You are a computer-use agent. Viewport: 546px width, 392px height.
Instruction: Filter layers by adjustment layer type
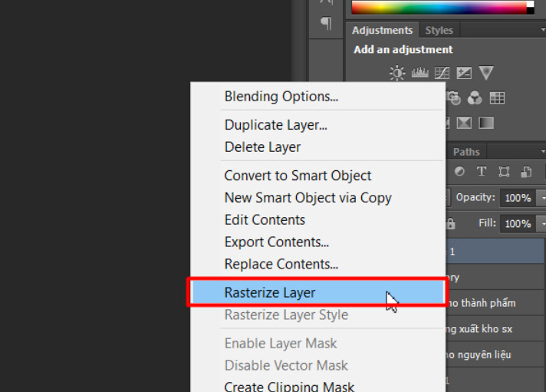click(x=459, y=171)
